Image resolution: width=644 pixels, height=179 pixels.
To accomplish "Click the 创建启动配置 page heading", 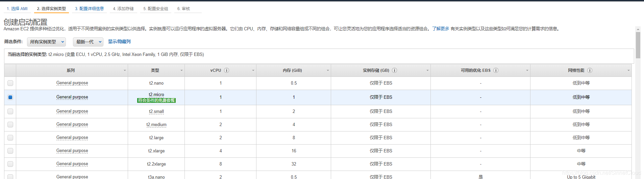I will 25,22.
